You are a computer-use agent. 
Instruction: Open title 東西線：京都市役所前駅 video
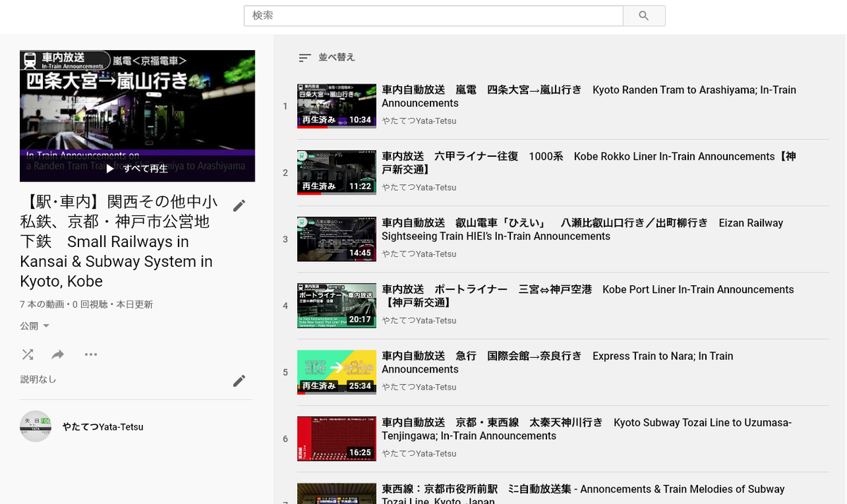[583, 493]
